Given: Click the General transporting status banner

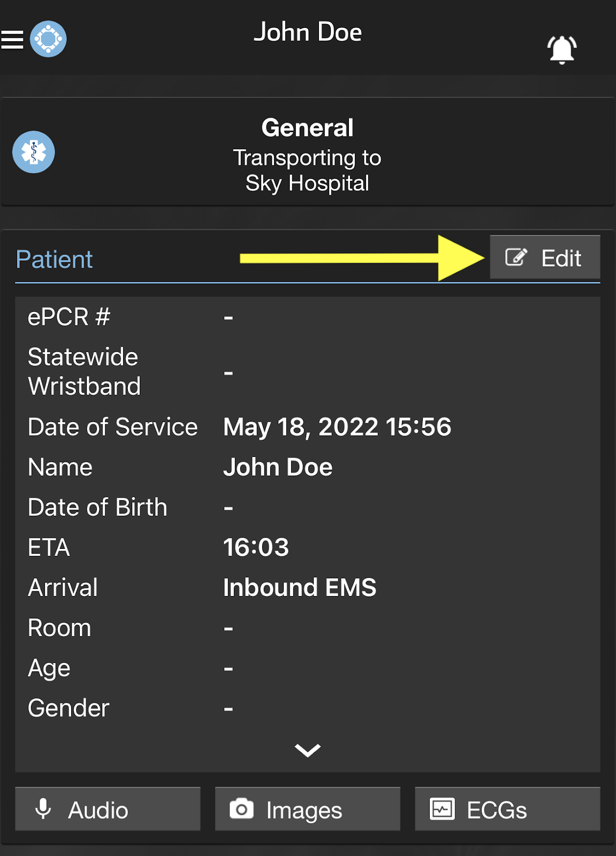Looking at the screenshot, I should (307, 154).
